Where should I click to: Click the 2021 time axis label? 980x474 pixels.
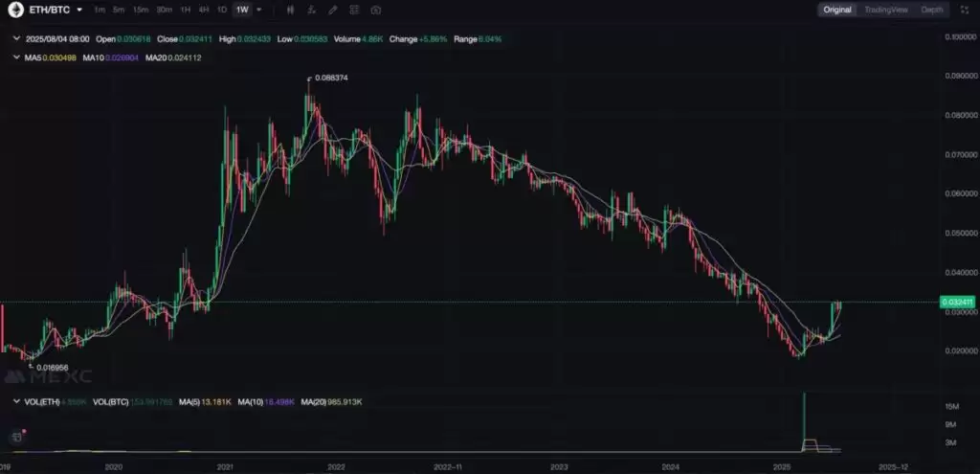click(224, 467)
